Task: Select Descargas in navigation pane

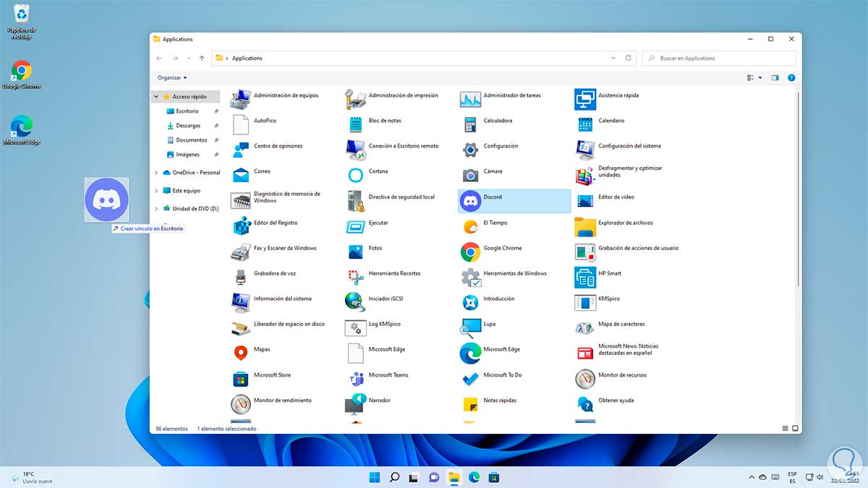Action: pos(188,126)
